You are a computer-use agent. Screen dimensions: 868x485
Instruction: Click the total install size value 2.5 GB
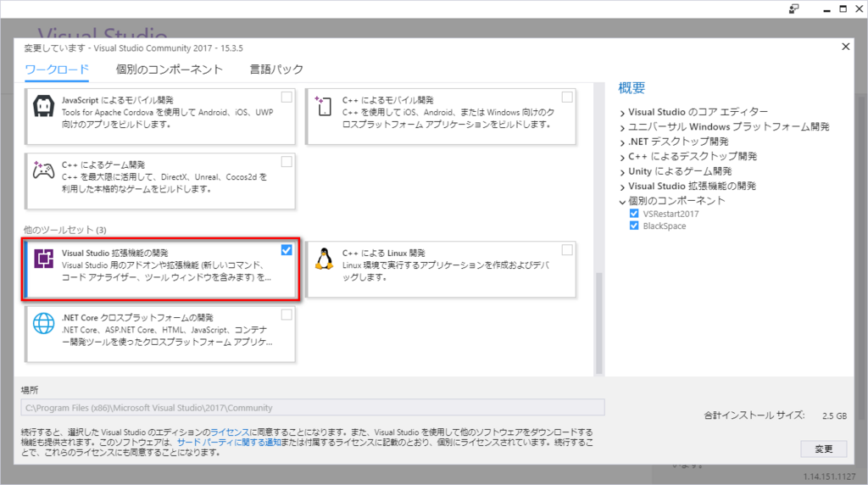834,415
